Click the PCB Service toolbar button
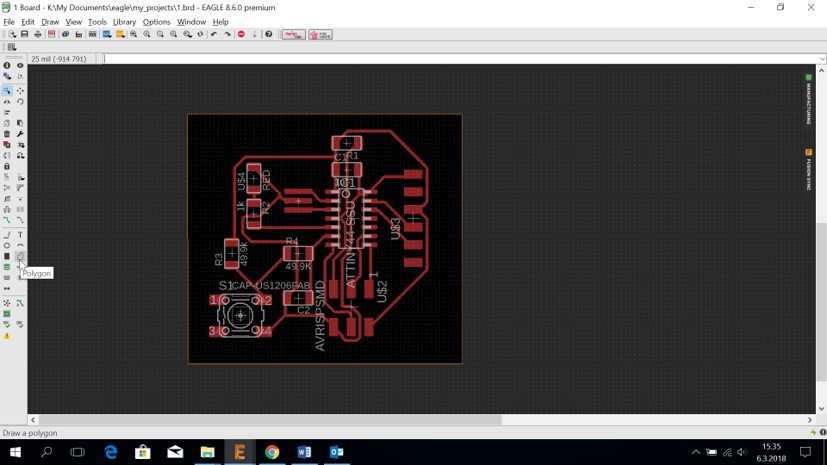 point(320,35)
